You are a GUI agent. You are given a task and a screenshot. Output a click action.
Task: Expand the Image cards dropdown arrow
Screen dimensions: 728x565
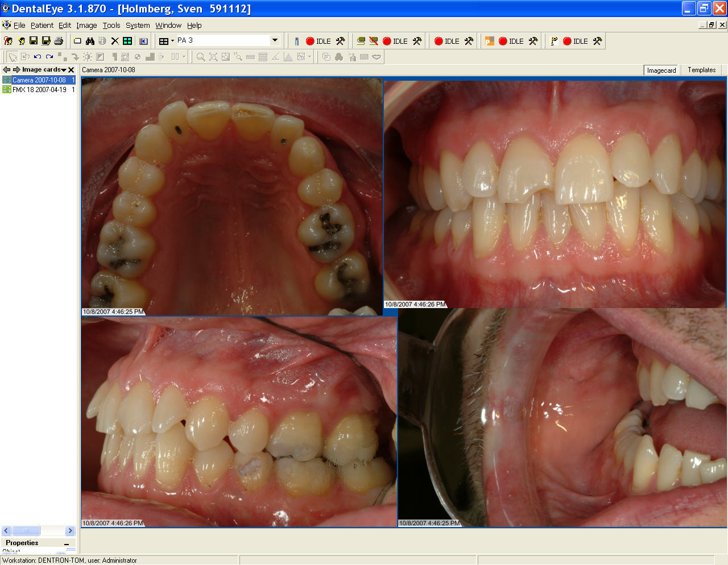(64, 70)
